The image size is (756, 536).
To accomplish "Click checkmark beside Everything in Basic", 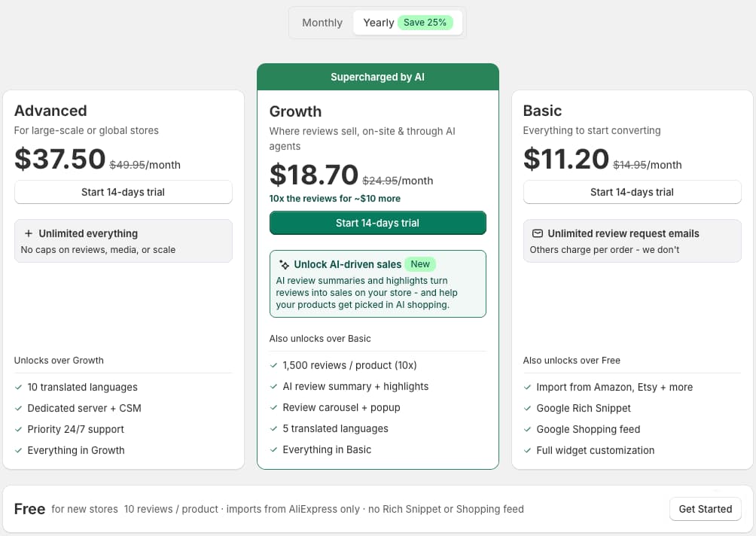I will [x=273, y=449].
